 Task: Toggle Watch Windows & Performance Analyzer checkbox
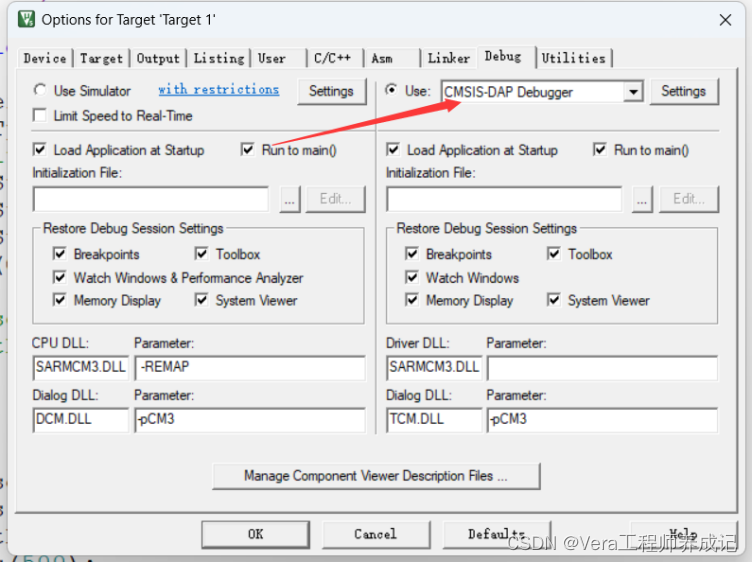[60, 277]
